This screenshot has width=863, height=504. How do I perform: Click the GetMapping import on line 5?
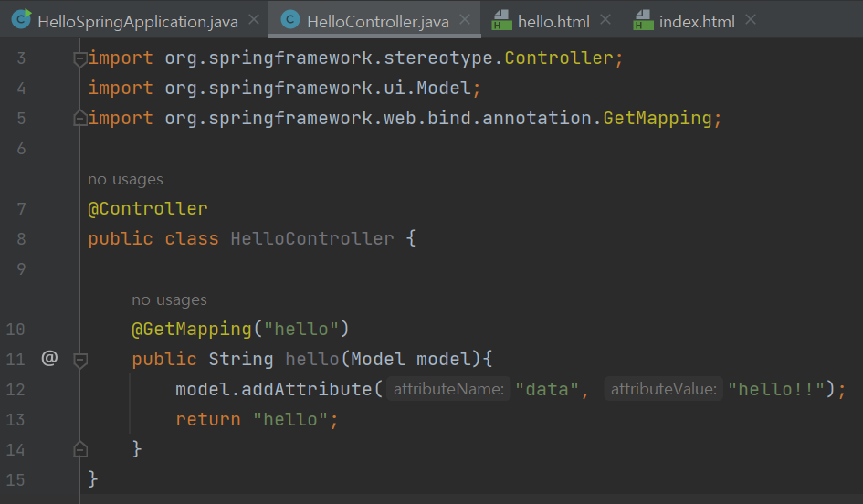pos(658,119)
